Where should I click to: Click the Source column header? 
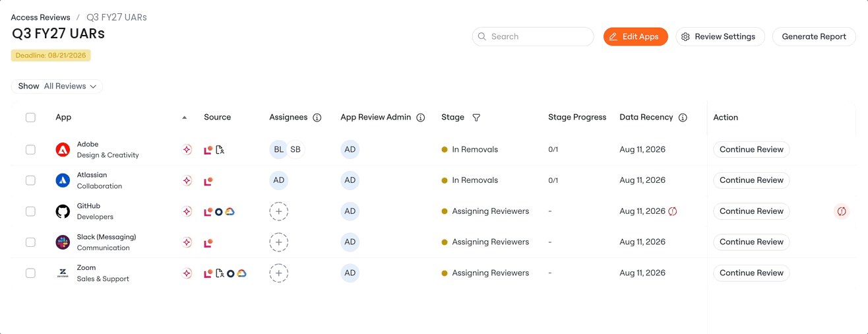click(217, 117)
